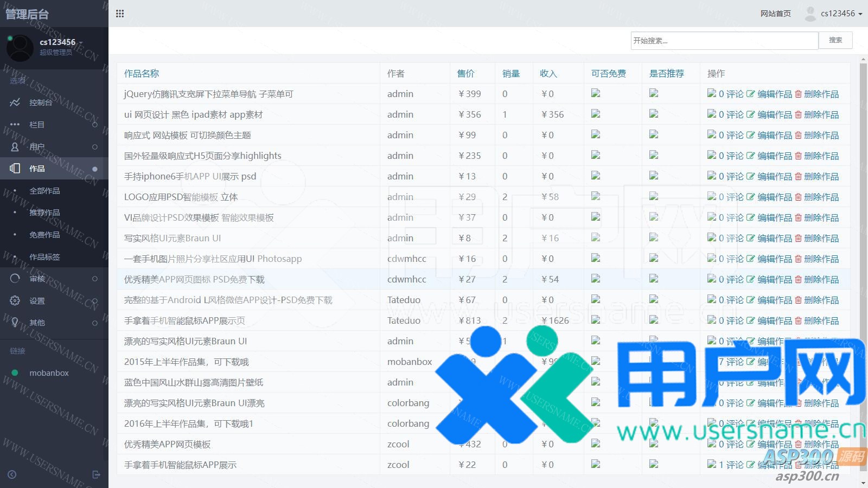Sort by the 售价 column header

465,73
